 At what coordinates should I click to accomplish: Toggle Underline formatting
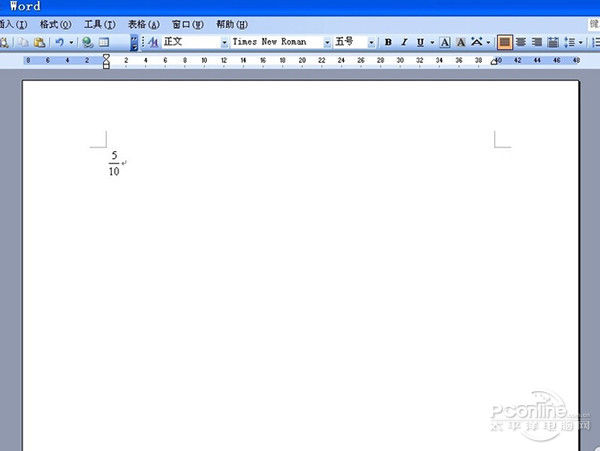click(x=421, y=42)
